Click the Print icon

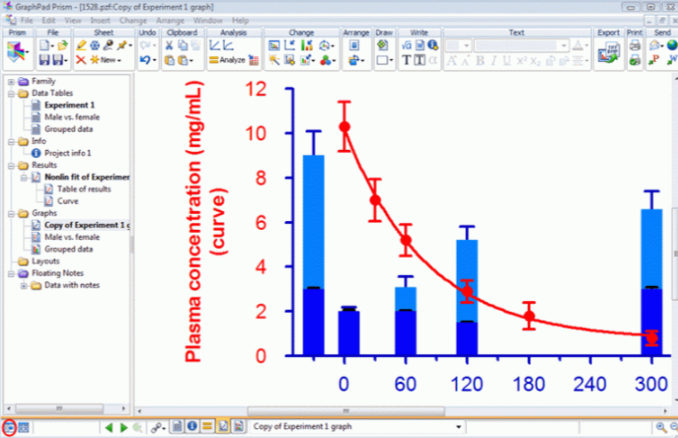pyautogui.click(x=636, y=46)
